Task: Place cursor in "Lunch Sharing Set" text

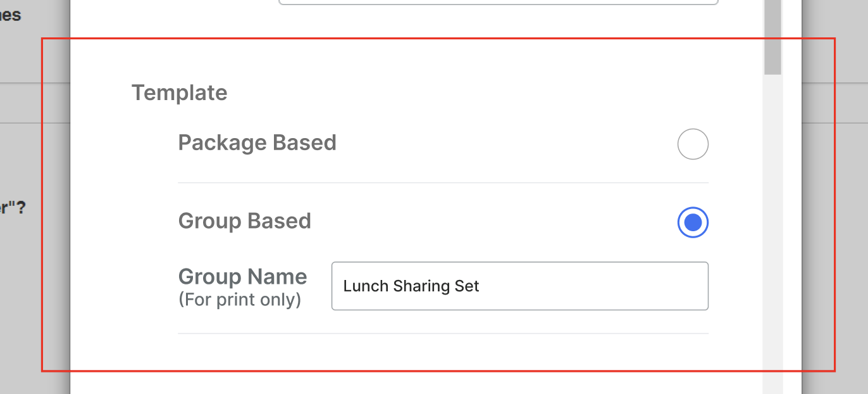Action: pos(411,286)
